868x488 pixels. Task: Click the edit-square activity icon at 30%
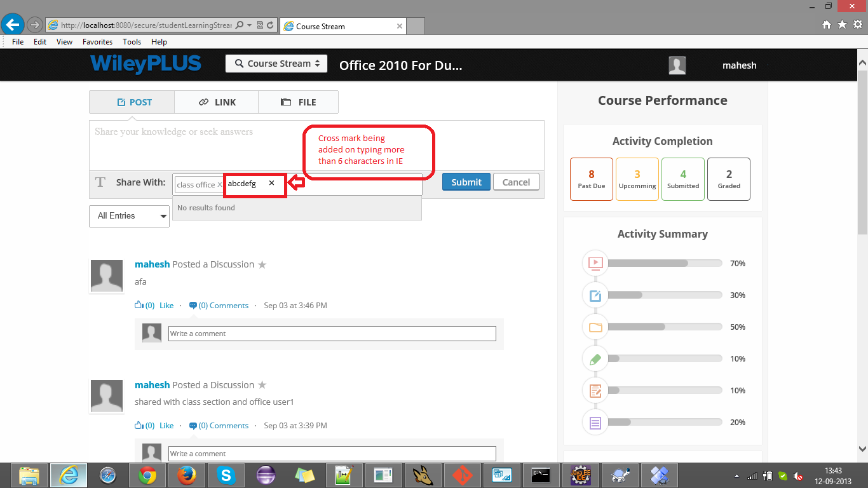pyautogui.click(x=595, y=295)
